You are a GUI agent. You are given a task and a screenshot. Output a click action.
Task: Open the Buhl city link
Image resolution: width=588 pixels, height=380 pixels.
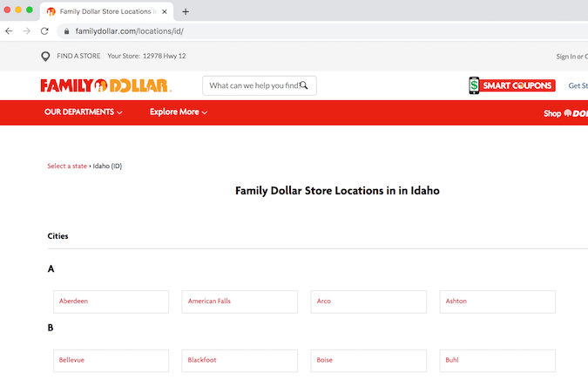497,361
